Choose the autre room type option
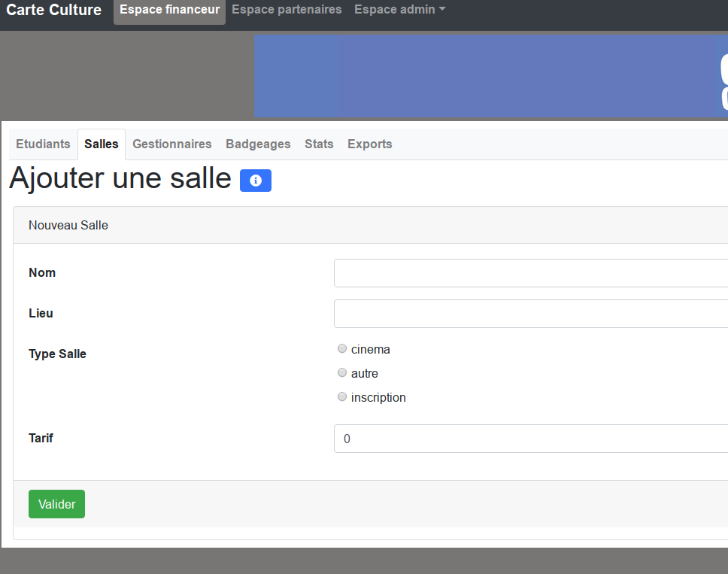This screenshot has width=728, height=574. (x=342, y=373)
